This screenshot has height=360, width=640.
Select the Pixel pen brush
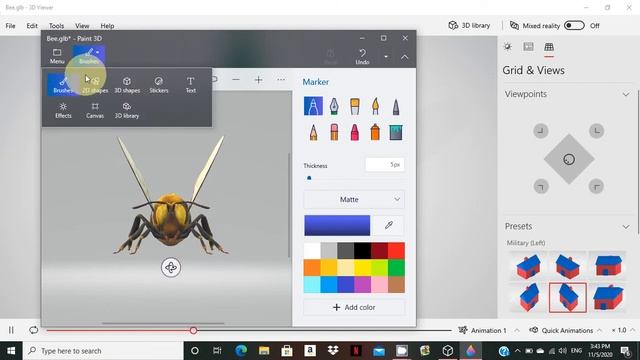[396, 106]
